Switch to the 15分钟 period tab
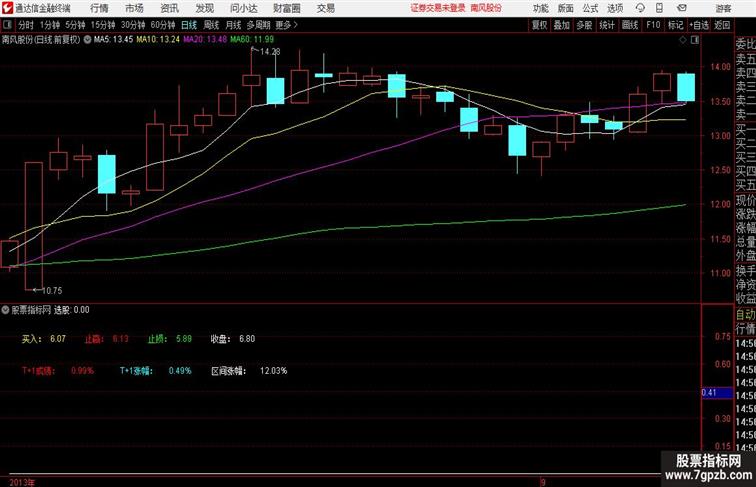 103,25
